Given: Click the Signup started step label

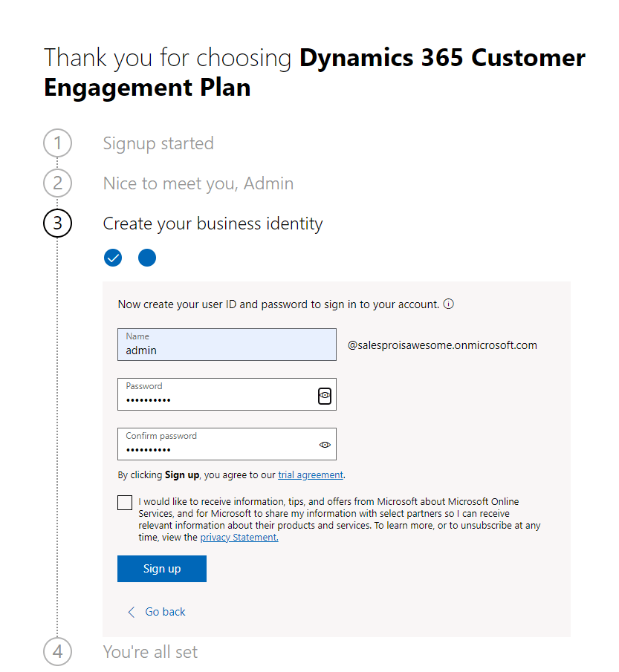Looking at the screenshot, I should pyautogui.click(x=158, y=143).
